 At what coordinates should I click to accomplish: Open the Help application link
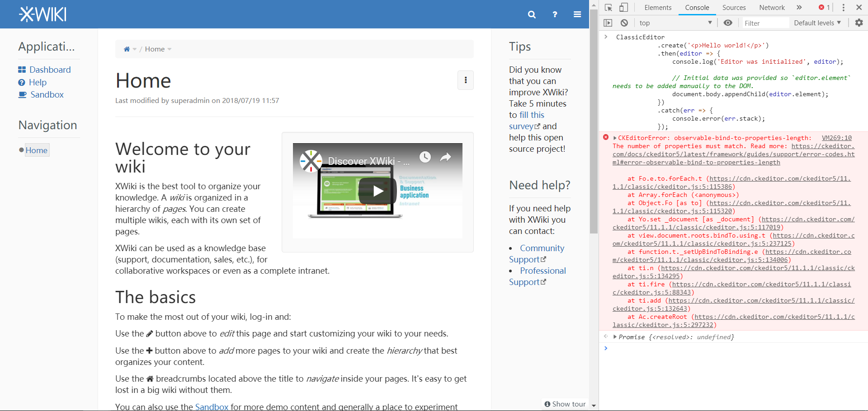38,82
